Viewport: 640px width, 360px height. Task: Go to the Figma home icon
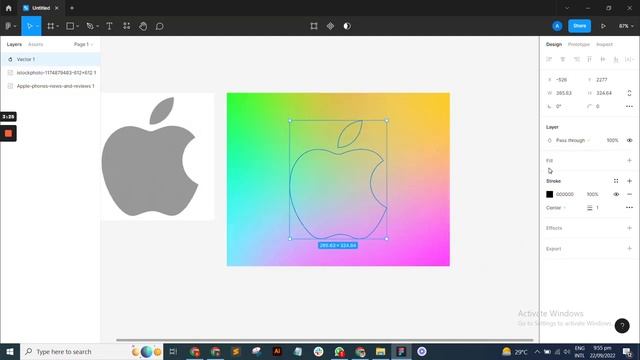(9, 8)
